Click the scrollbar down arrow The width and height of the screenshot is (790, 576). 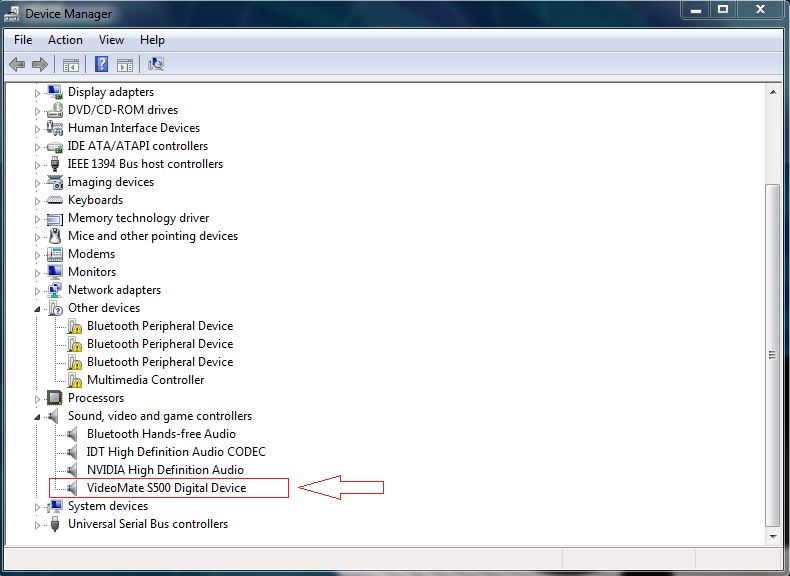pyautogui.click(x=773, y=537)
